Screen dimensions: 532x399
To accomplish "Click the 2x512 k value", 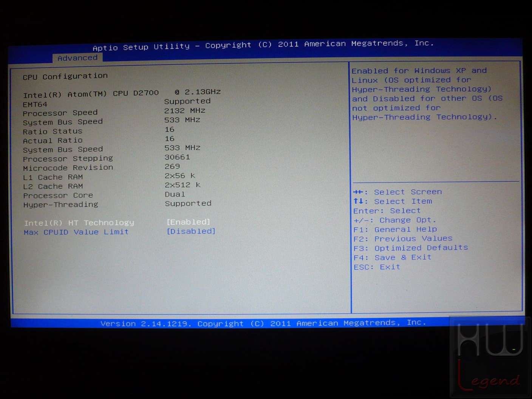I will coord(182,185).
